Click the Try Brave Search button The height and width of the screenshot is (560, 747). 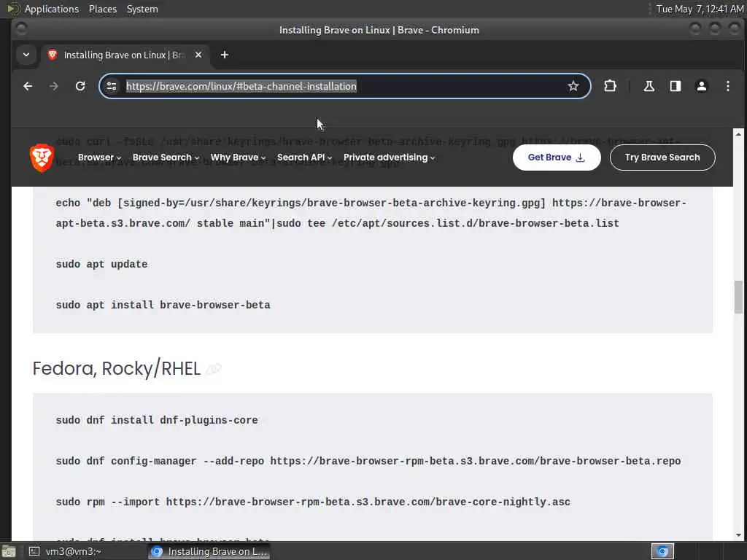[x=662, y=157]
